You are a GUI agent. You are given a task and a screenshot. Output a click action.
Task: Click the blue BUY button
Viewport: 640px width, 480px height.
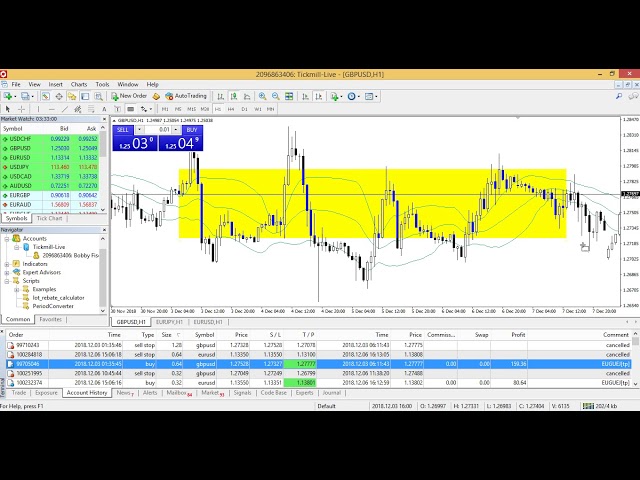(191, 129)
